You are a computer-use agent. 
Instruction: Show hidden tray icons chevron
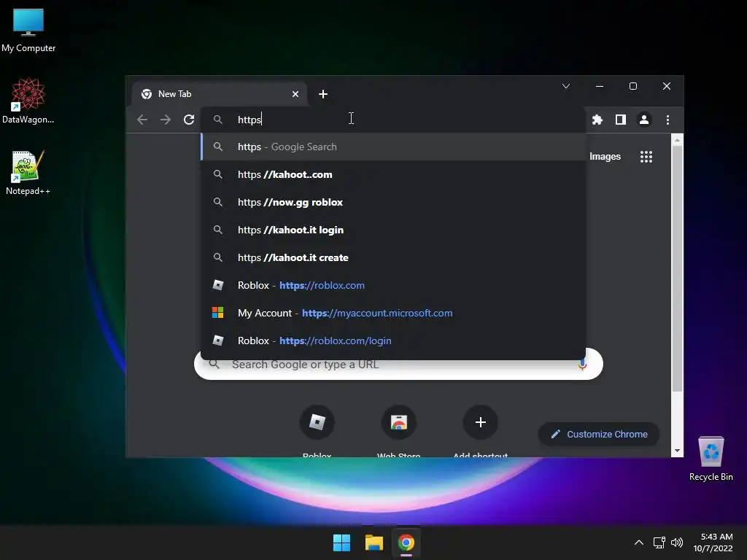[639, 542]
